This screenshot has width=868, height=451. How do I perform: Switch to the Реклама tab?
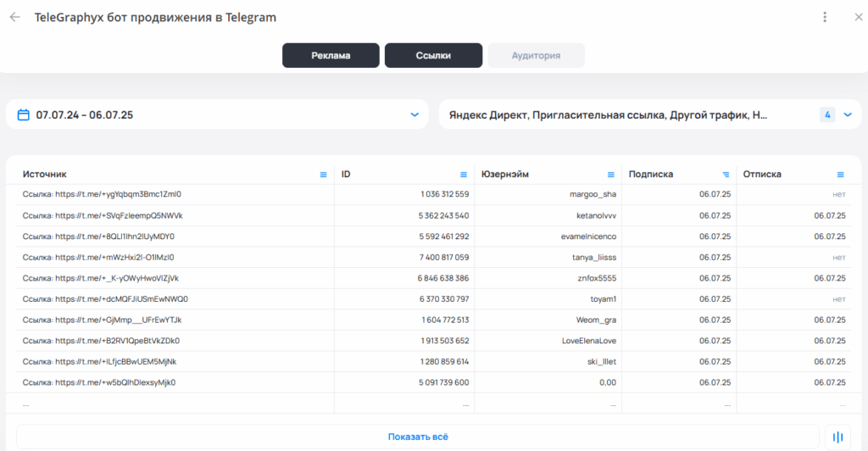(331, 56)
